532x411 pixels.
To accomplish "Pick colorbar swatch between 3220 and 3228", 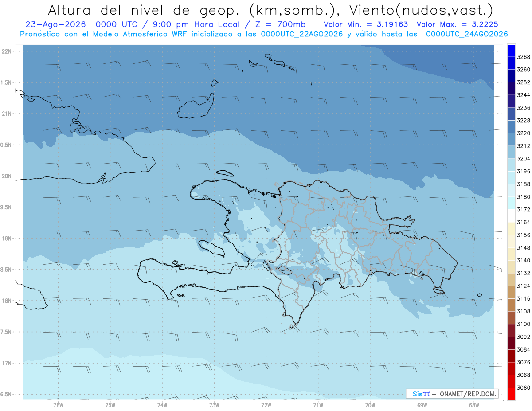I will coord(511,127).
